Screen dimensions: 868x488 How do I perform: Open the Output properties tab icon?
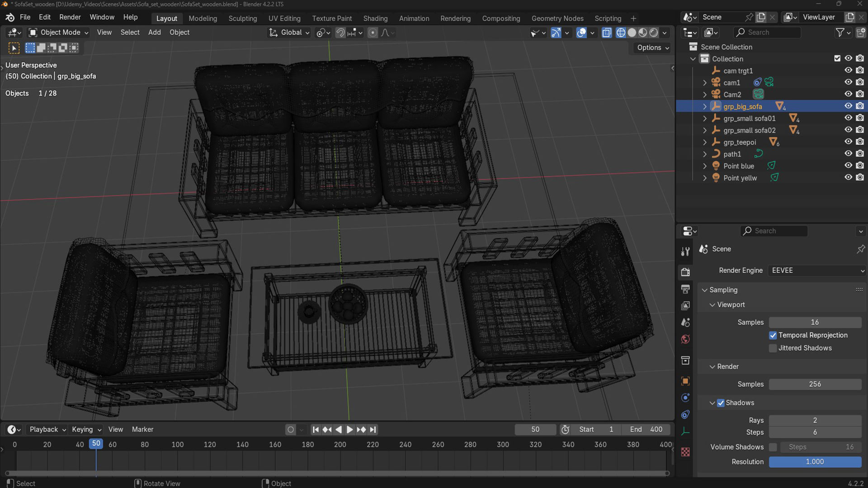(685, 289)
